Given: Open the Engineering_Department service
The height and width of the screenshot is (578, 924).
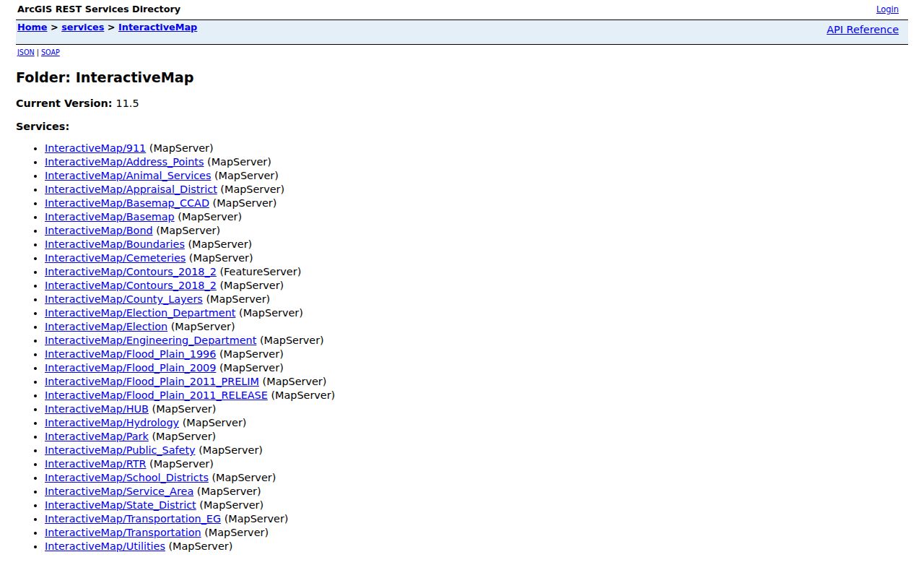Looking at the screenshot, I should 150,340.
